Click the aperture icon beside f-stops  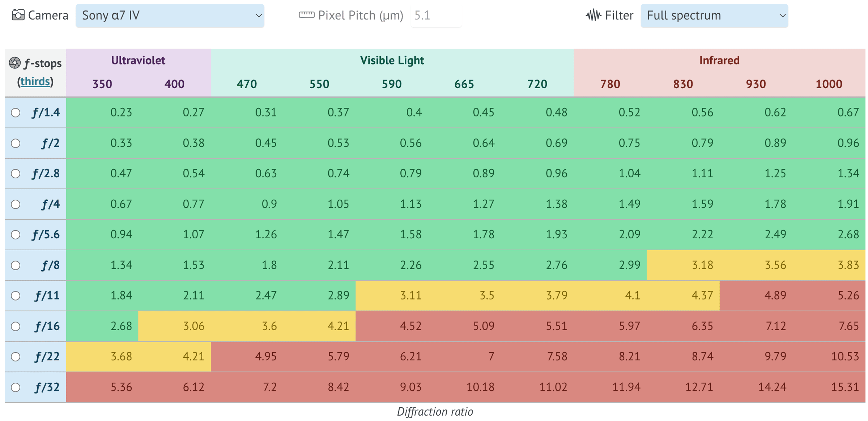pyautogui.click(x=15, y=63)
